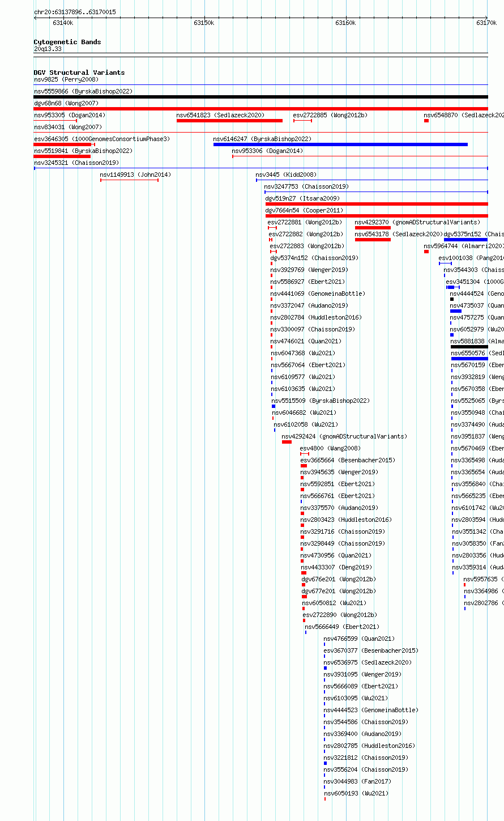Image resolution: width=504 pixels, height=821 pixels.
Task: Select dgv677e201 (Wong2012b) label
Action: tap(339, 591)
